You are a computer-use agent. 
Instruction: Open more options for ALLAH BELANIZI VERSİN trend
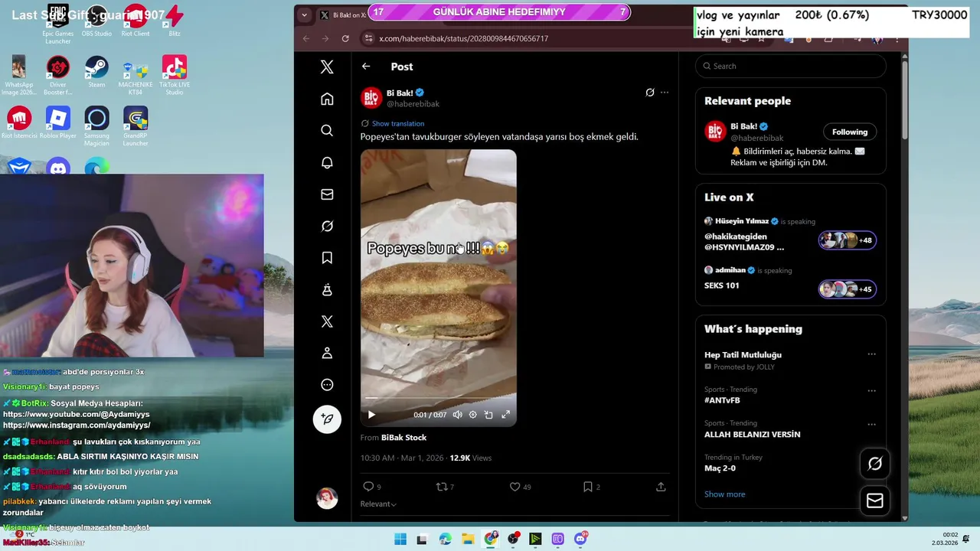[x=871, y=424]
